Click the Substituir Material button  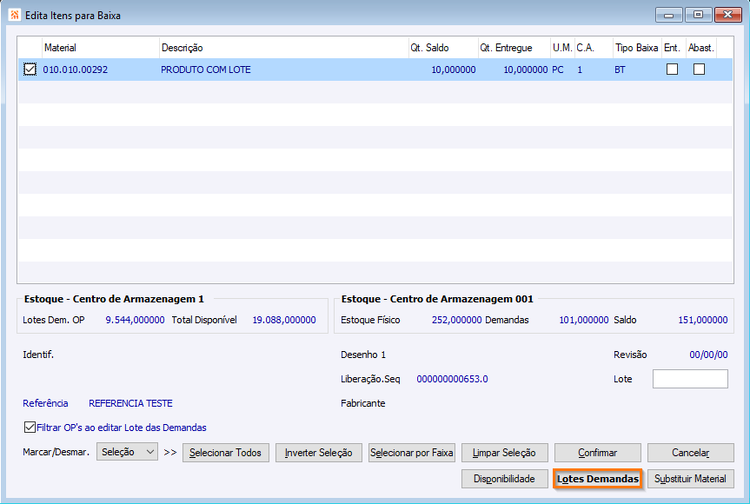690,479
